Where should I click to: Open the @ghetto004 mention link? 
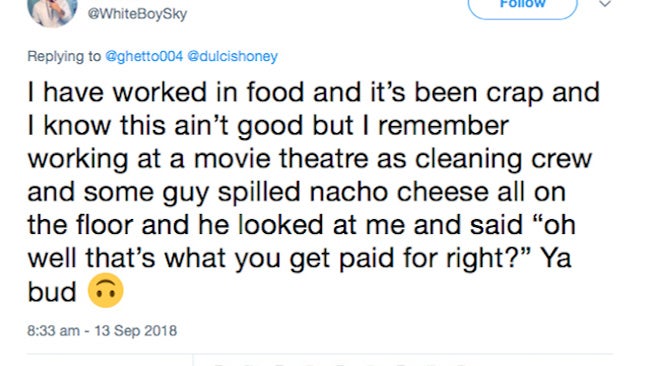pos(144,56)
